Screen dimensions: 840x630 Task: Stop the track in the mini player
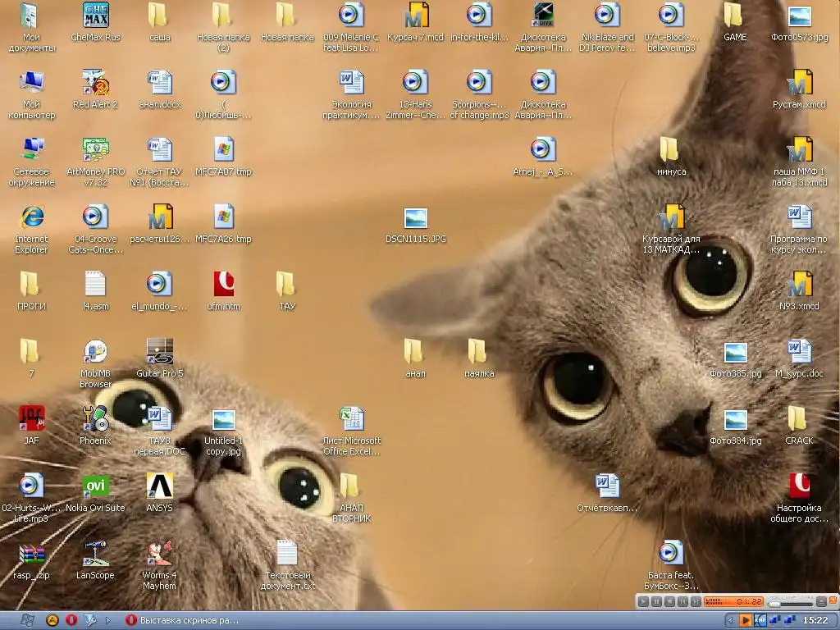(x=669, y=602)
